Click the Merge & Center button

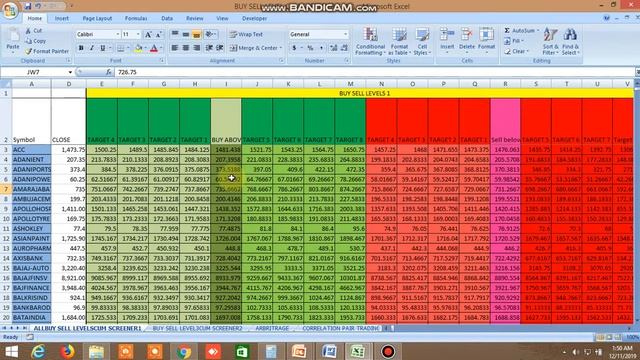[x=253, y=48]
